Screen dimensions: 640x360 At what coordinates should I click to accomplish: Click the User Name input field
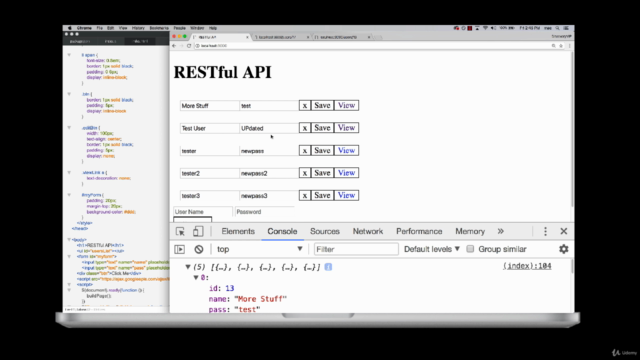click(203, 212)
